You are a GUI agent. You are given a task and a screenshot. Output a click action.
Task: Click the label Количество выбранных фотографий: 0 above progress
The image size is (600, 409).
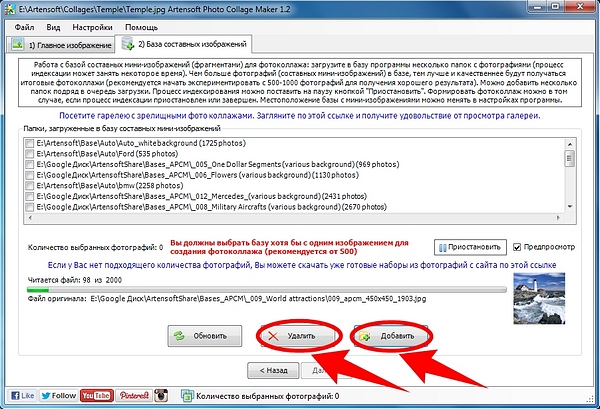95,248
